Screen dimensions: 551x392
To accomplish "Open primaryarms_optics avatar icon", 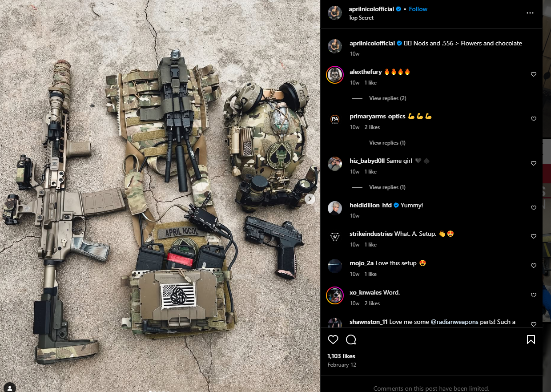I will click(335, 119).
